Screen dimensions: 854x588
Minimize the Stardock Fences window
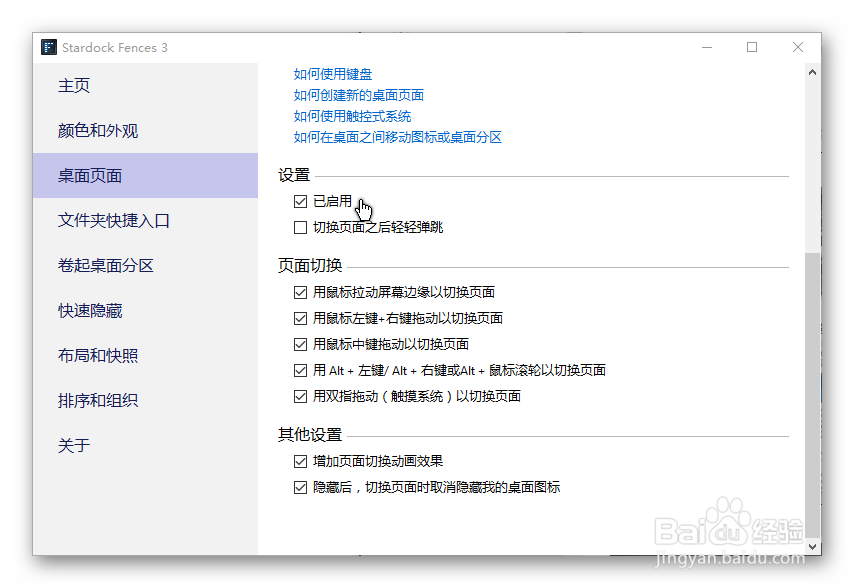coord(707,47)
